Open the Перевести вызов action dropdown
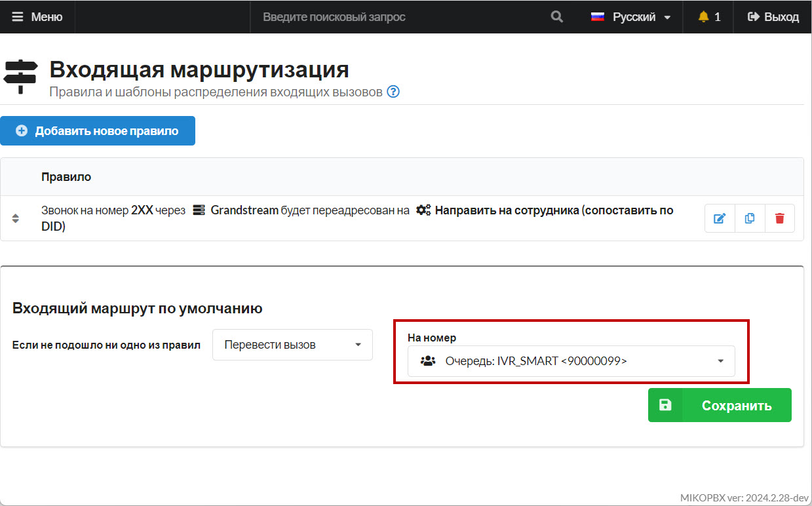 (292, 345)
